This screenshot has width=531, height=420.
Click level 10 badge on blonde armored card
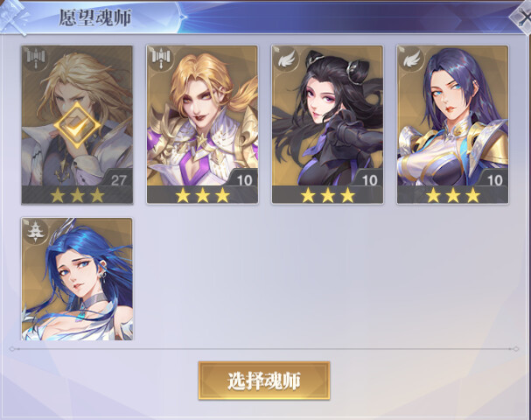tap(244, 180)
